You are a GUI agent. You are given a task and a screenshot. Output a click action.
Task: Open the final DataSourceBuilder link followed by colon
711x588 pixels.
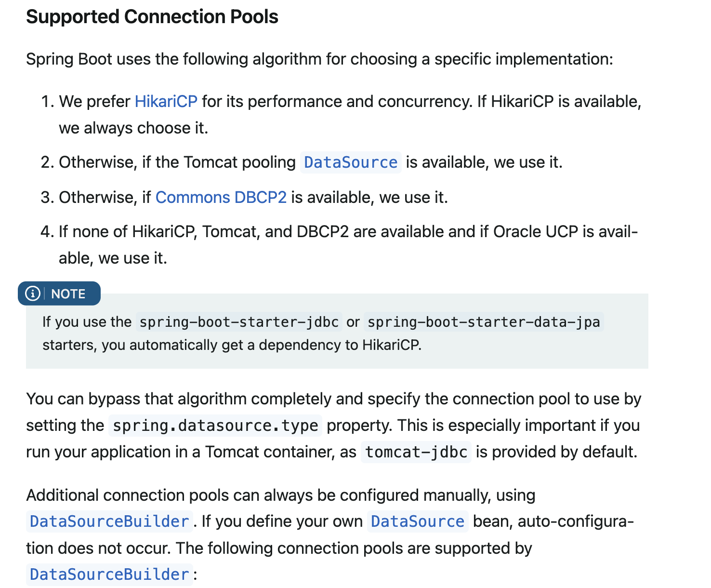click(109, 575)
